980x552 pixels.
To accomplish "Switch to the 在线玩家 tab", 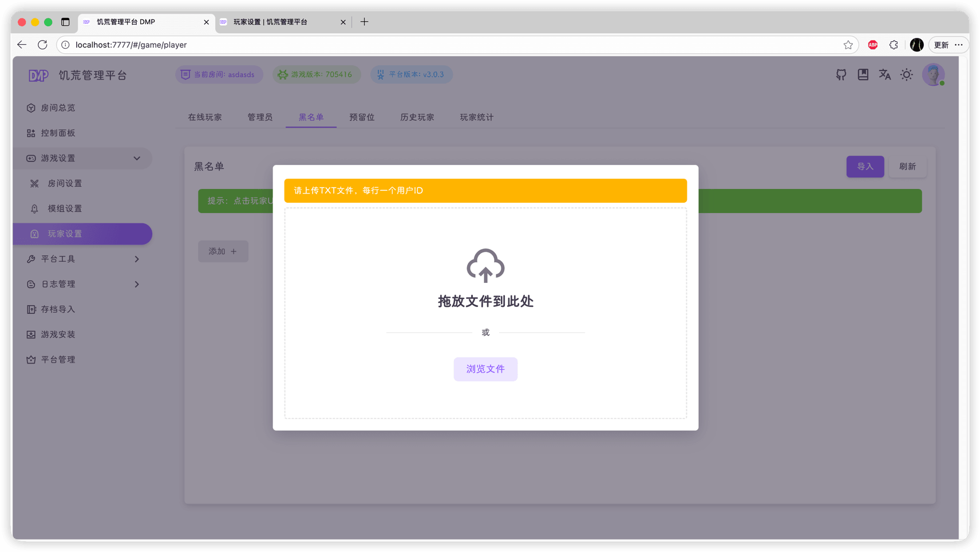I will tap(204, 117).
